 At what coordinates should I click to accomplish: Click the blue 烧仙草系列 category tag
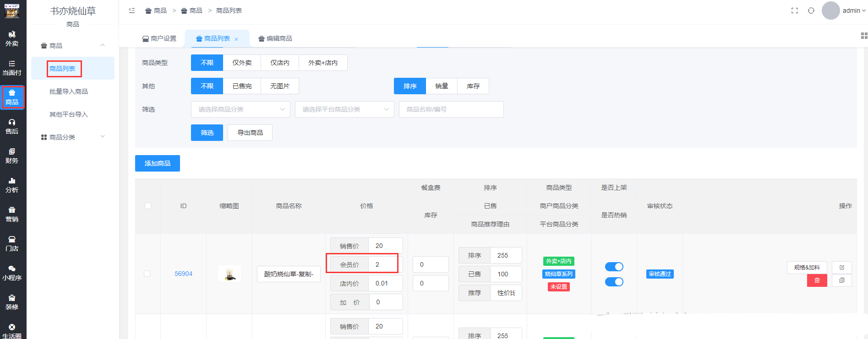tap(559, 274)
